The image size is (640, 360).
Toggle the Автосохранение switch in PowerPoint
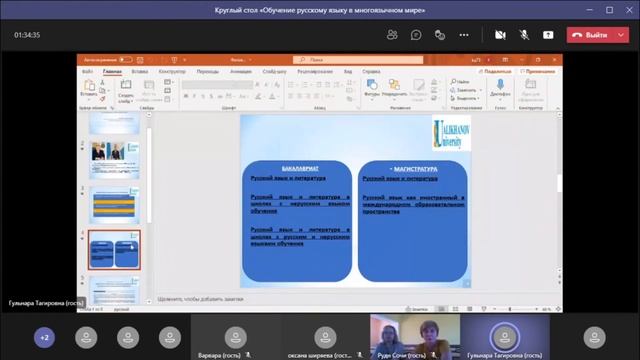(x=126, y=60)
